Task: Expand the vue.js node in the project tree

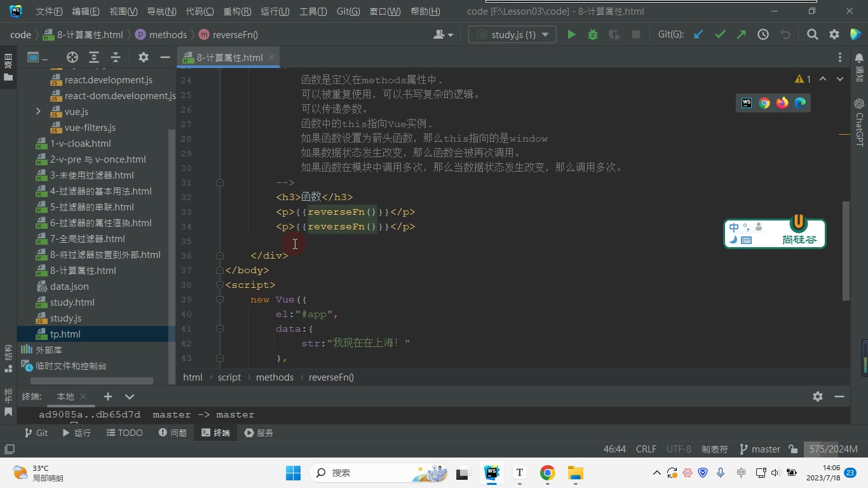Action: [x=38, y=112]
